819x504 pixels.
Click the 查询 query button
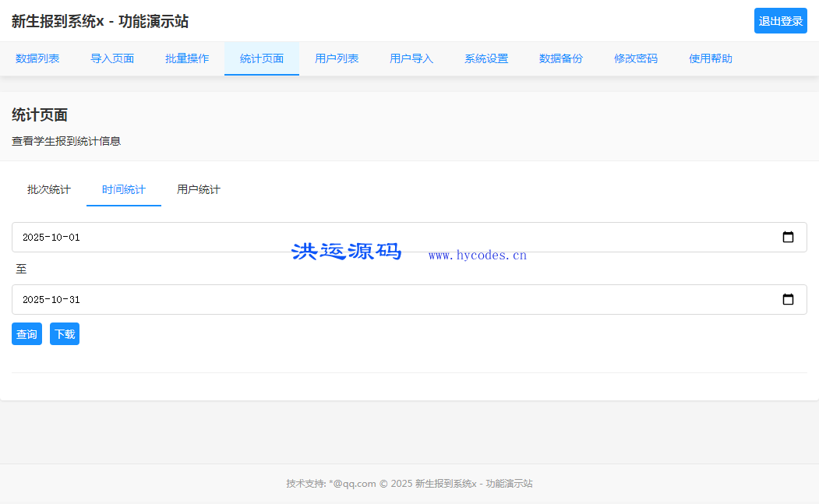tap(26, 333)
